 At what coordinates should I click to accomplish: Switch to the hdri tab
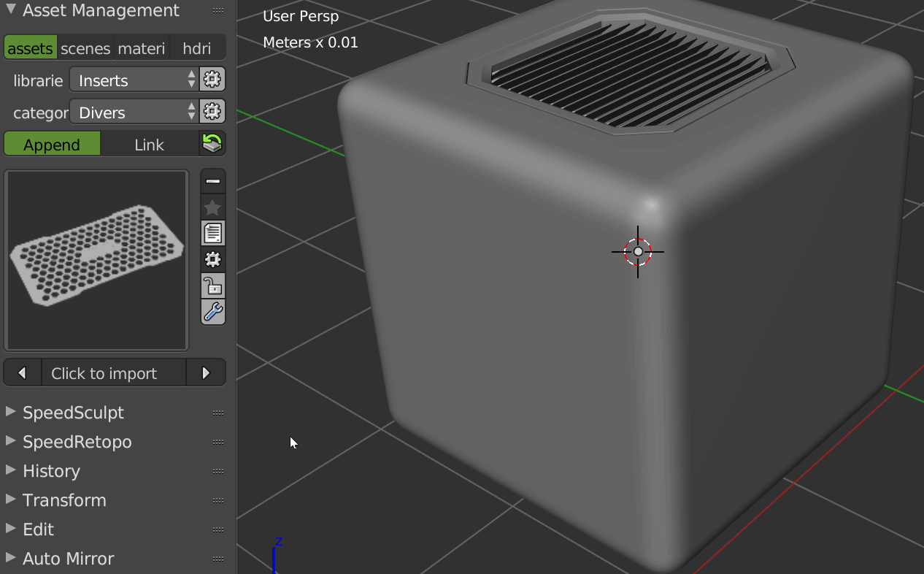[197, 47]
